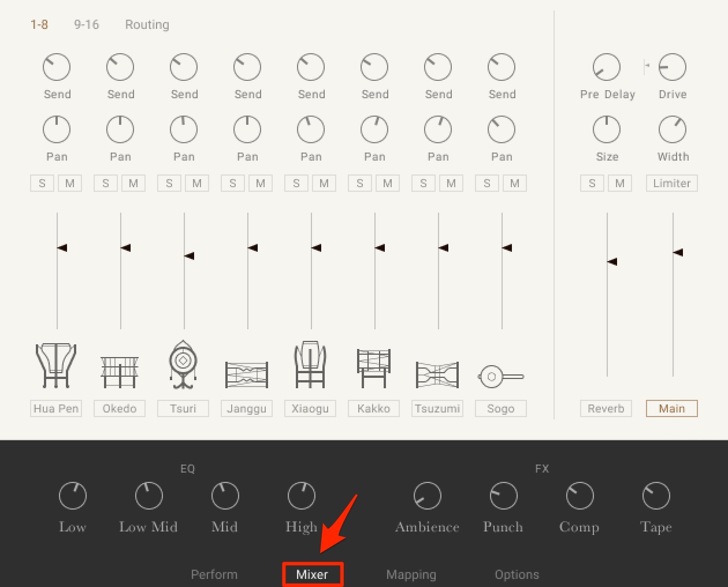
Task: Adjust the Okedo Send knob
Action: pyautogui.click(x=120, y=68)
